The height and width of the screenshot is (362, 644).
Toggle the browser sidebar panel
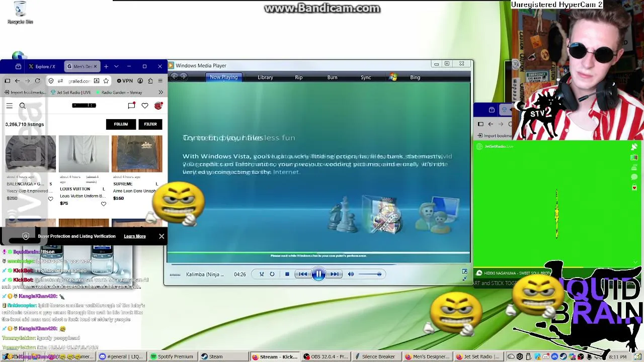[7, 80]
